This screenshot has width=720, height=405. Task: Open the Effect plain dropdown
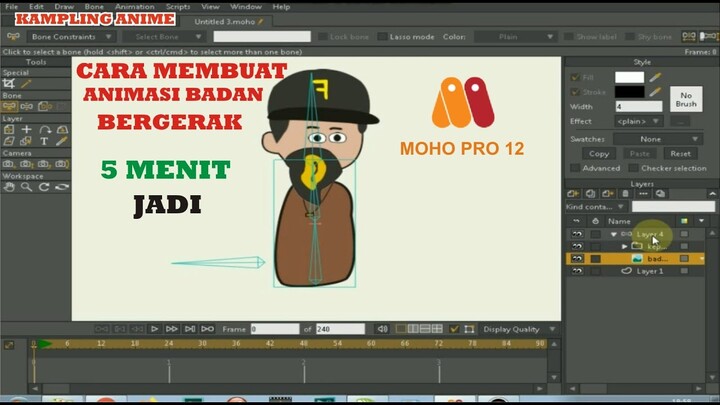(639, 121)
